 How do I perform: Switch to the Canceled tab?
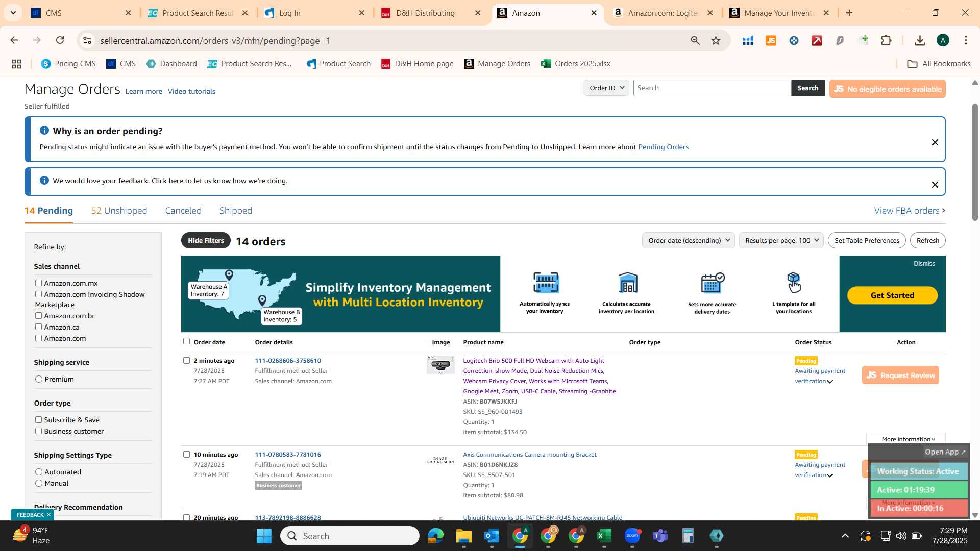click(183, 211)
